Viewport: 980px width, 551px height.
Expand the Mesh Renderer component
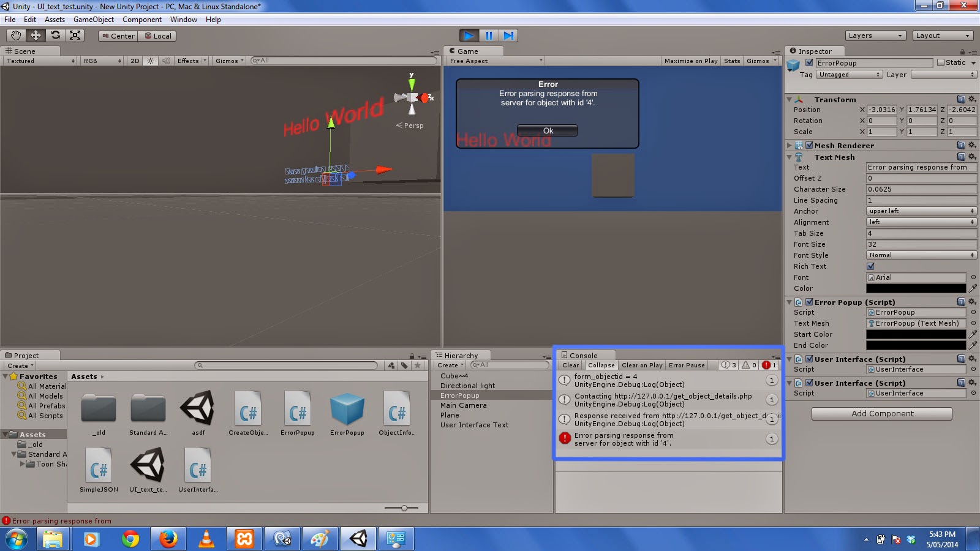pos(789,145)
